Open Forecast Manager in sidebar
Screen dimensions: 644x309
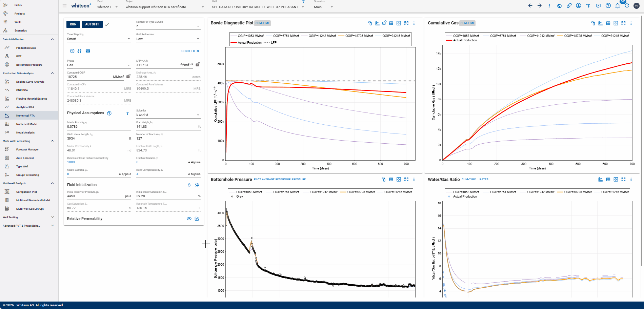[x=27, y=149]
